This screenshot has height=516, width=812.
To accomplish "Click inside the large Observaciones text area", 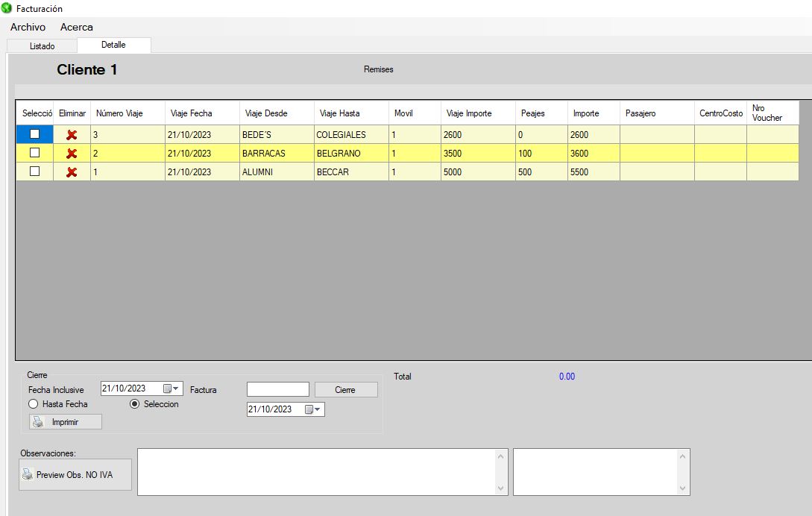I will (x=316, y=472).
